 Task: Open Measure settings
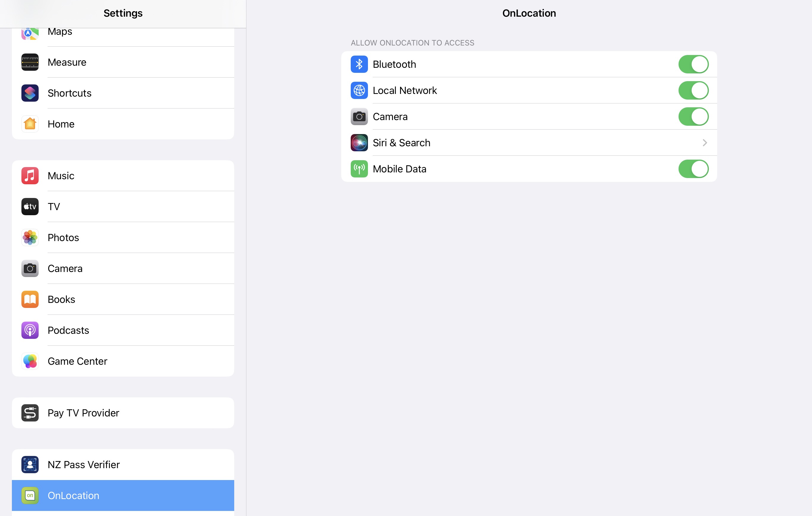[x=123, y=62]
